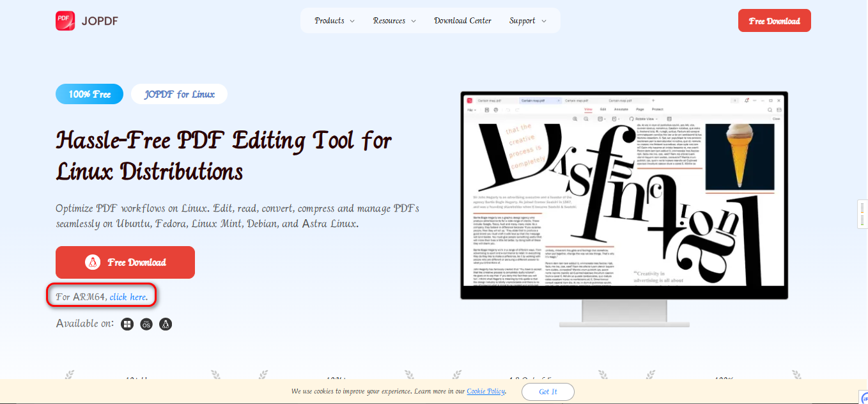Select the 100% Free badge

[x=90, y=94]
